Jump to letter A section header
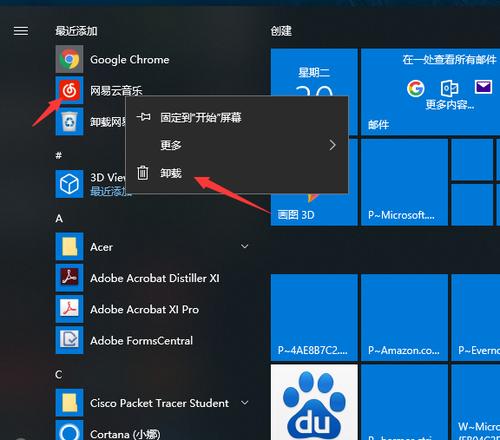 [59, 219]
